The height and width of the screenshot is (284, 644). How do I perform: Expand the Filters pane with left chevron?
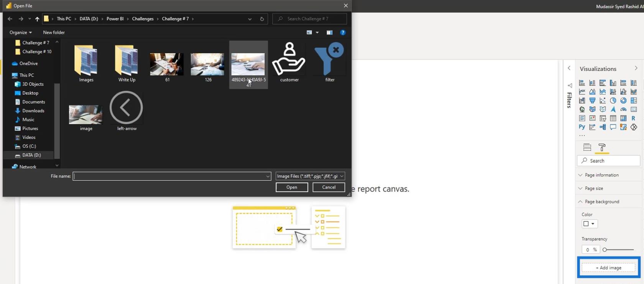[569, 68]
